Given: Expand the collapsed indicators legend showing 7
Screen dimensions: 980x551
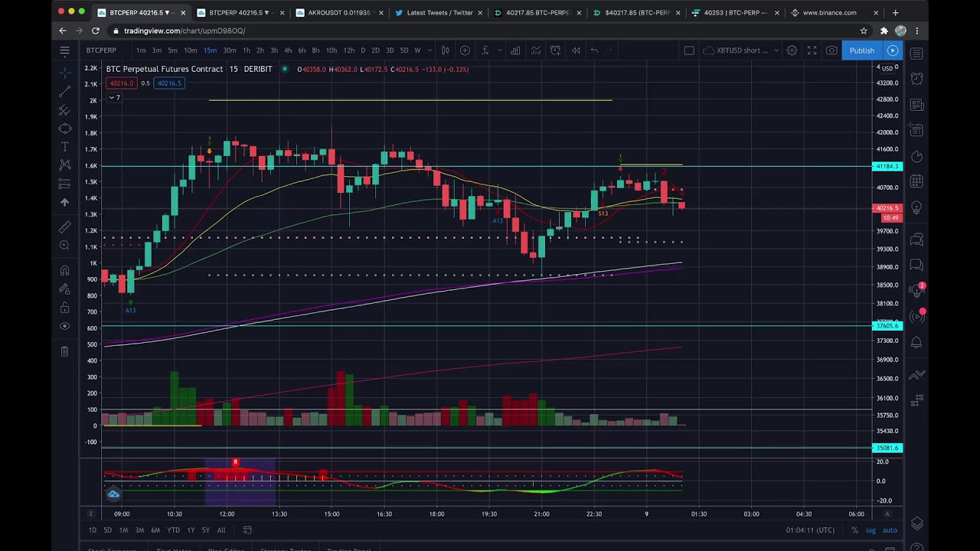Looking at the screenshot, I should (x=114, y=98).
